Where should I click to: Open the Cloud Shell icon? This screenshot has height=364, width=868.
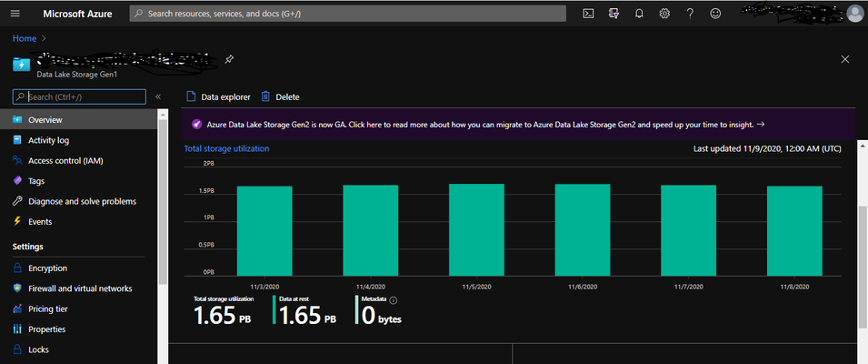click(588, 14)
